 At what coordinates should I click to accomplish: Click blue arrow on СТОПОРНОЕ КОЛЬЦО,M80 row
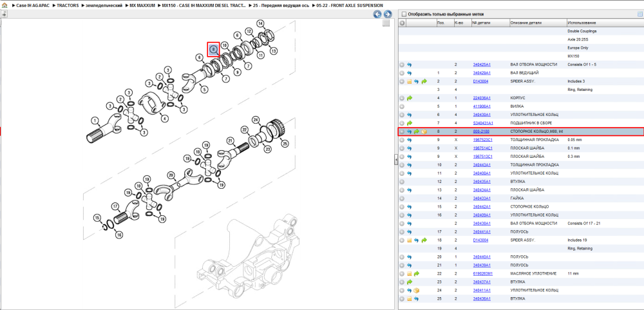click(410, 131)
